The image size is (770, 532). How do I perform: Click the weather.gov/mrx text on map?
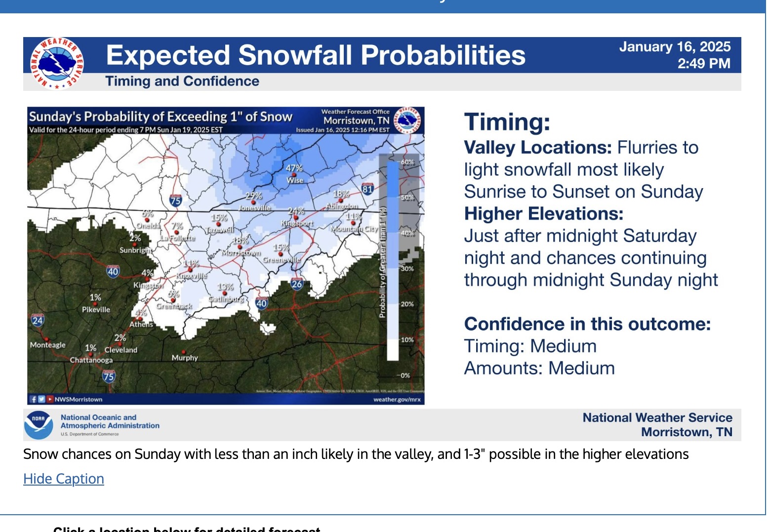(397, 399)
